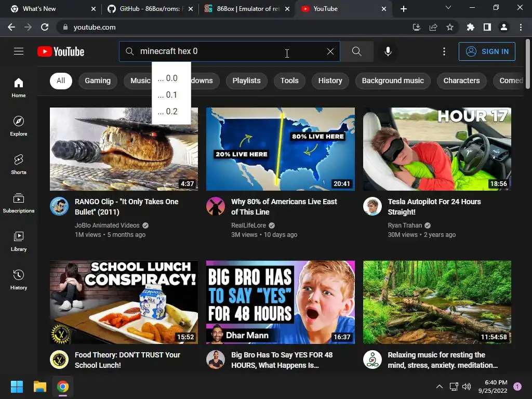This screenshot has width=532, height=399.
Task: Toggle Chrome side panel
Action: coord(487,27)
